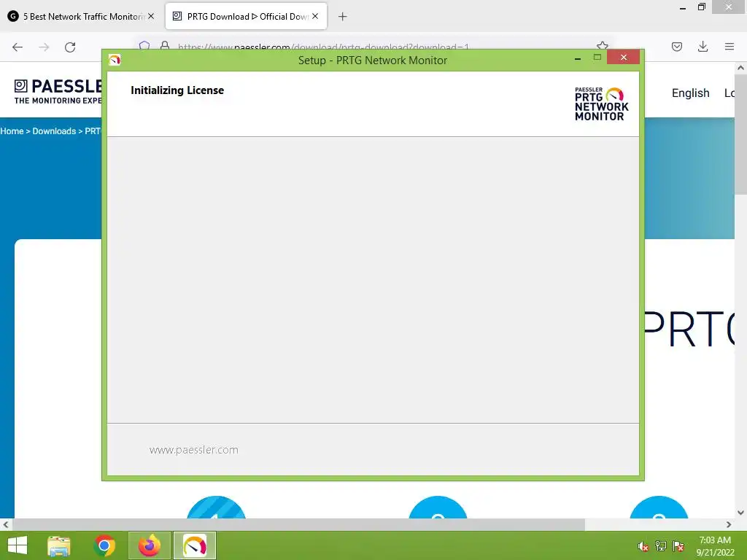This screenshot has height=560, width=747.
Task: Choose the English language link
Action: pyautogui.click(x=690, y=93)
